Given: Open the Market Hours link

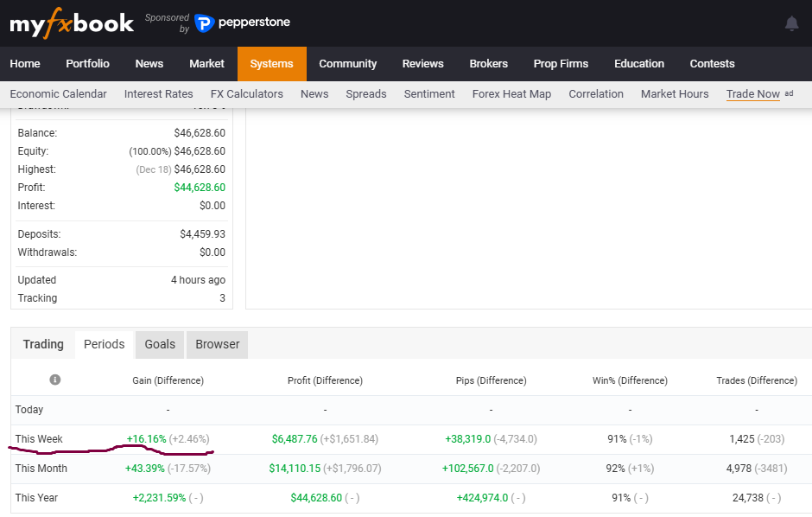Looking at the screenshot, I should click(675, 93).
